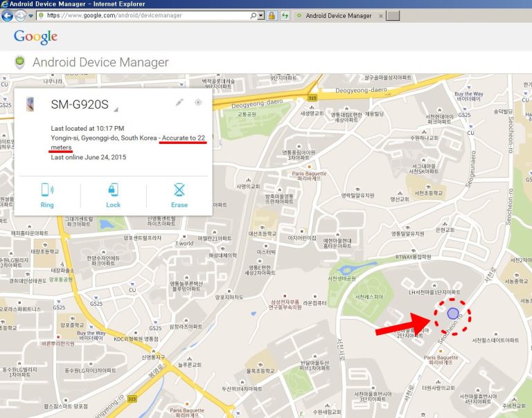Open the address bar search dropdown arrow

260,15
